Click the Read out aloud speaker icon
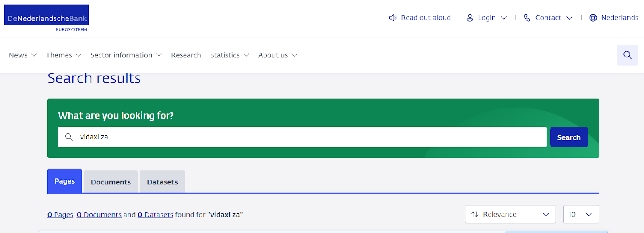The height and width of the screenshot is (233, 644). coord(393,18)
